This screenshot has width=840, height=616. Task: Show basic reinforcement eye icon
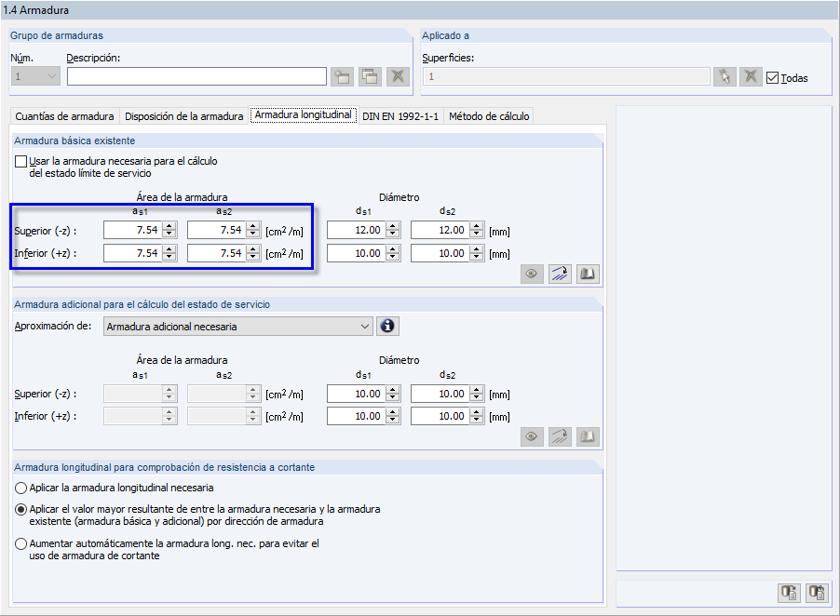[x=532, y=274]
